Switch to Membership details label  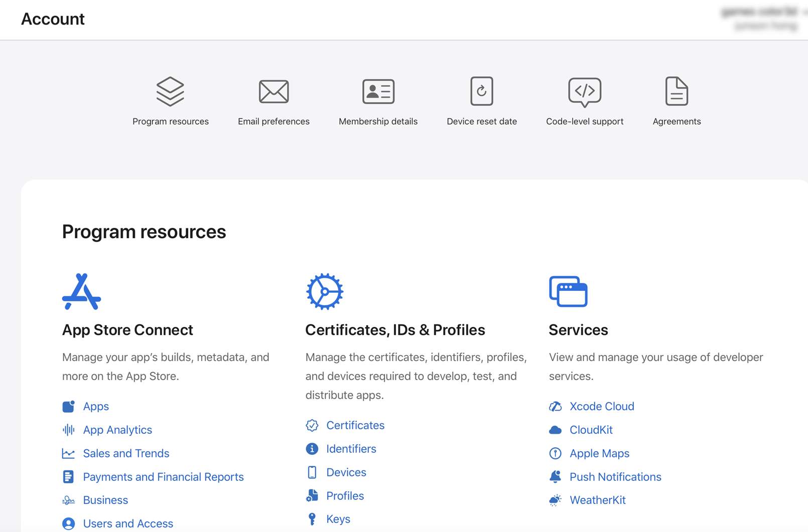pos(378,121)
